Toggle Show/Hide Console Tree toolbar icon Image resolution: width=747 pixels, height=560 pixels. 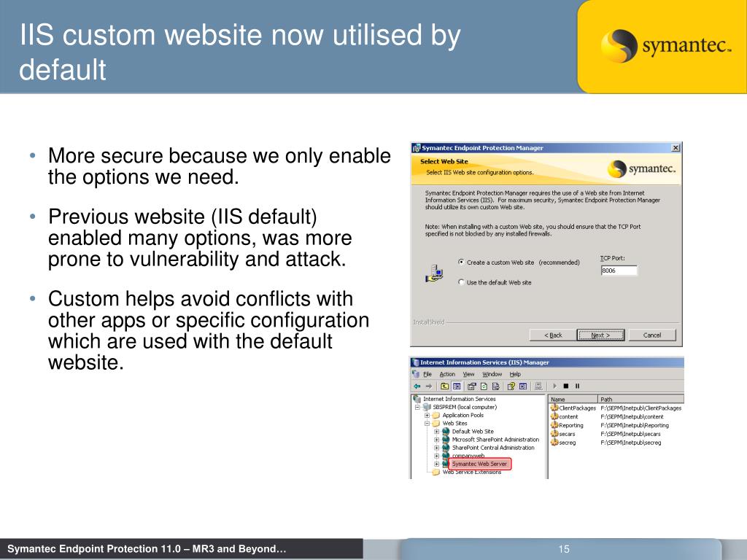pyautogui.click(x=457, y=386)
